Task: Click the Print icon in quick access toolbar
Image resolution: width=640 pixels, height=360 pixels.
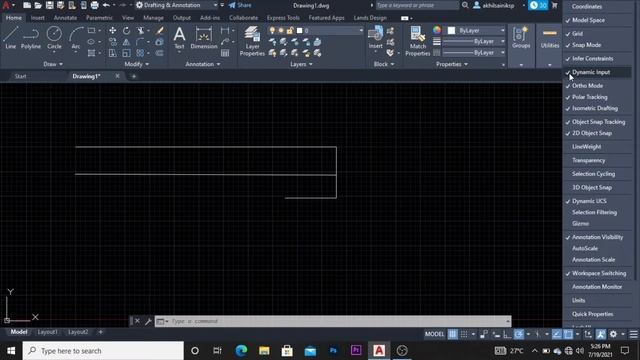Action: 94,5
